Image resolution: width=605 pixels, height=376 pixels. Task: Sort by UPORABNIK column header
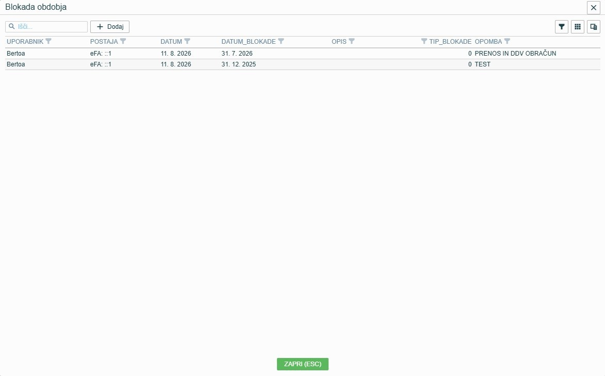point(25,42)
